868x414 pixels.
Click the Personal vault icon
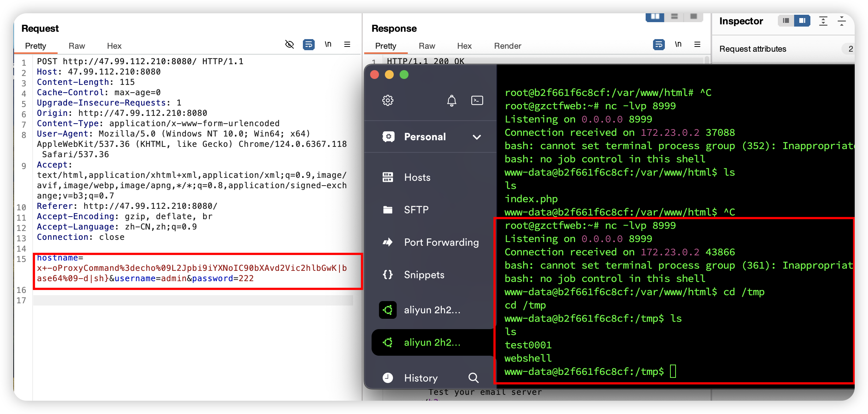tap(388, 137)
